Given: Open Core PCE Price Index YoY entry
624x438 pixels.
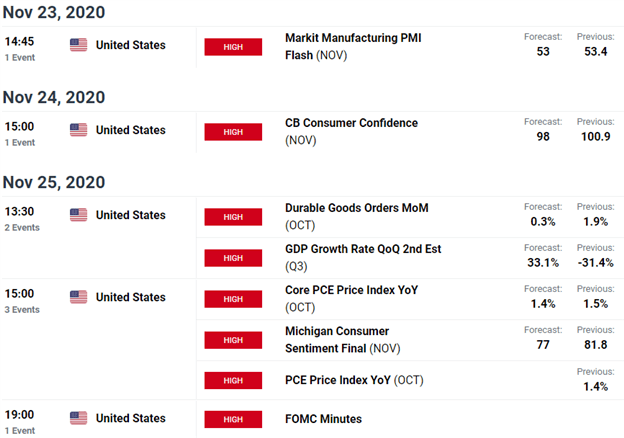Looking at the screenshot, I should point(351,298).
